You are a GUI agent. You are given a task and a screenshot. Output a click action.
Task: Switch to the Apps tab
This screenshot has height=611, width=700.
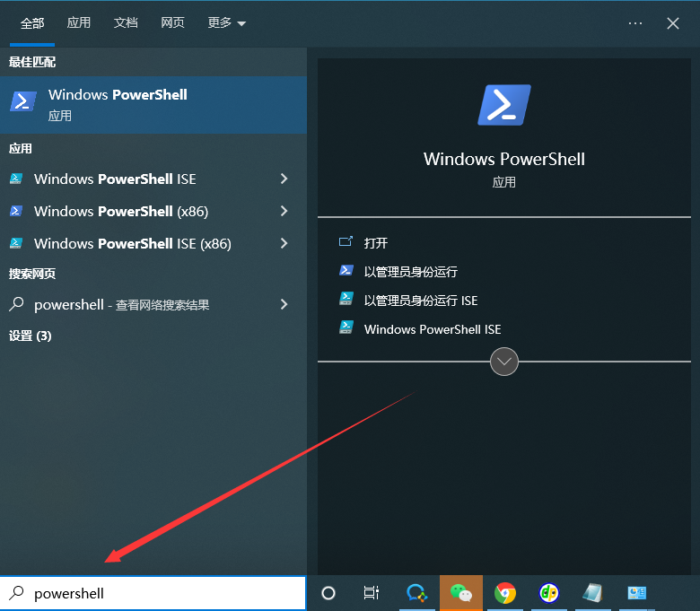[x=79, y=23]
